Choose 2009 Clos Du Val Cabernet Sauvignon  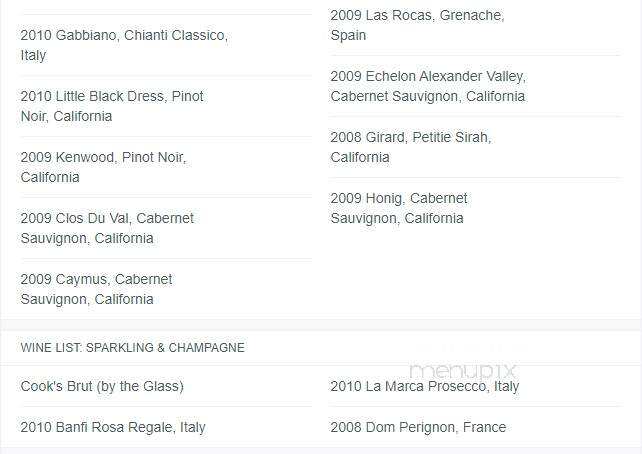tap(107, 228)
